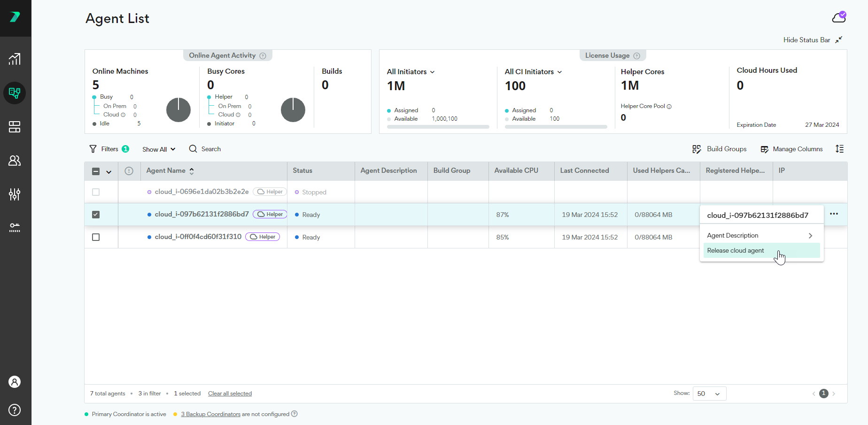Open the grid layout icon in sidebar
This screenshot has height=425, width=868.
click(x=15, y=127)
